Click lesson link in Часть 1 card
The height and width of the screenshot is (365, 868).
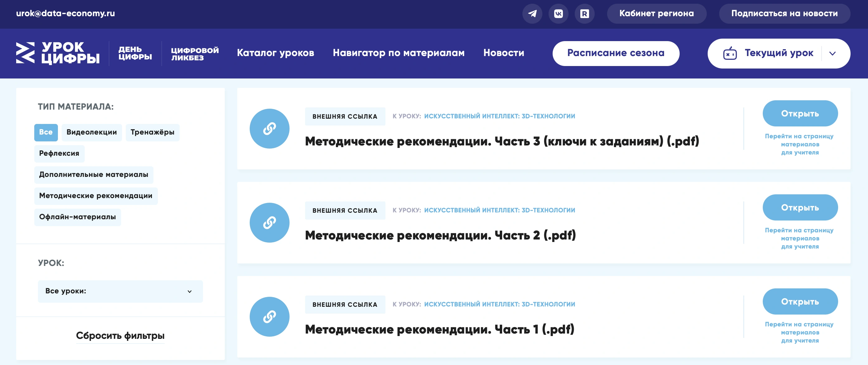click(x=499, y=304)
